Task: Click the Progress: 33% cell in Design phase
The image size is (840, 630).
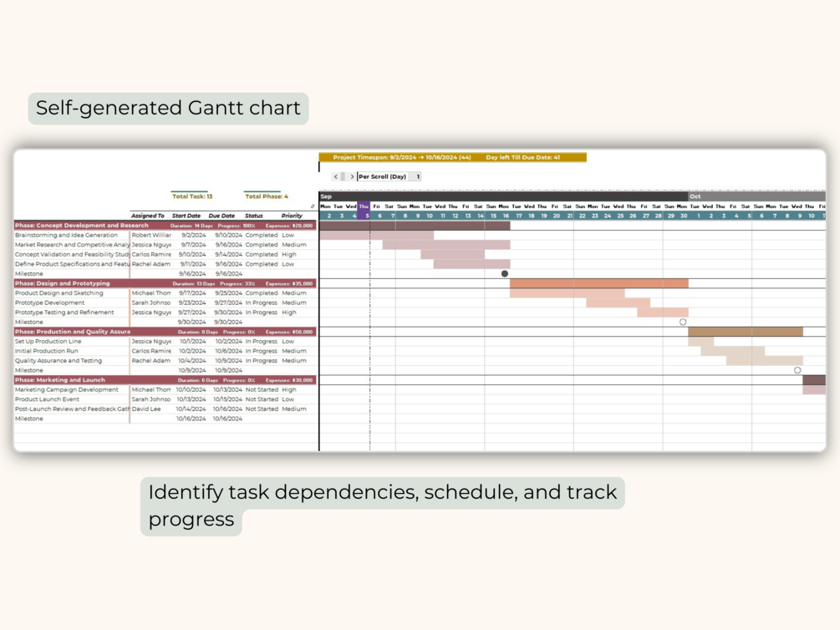Action: pos(237,283)
